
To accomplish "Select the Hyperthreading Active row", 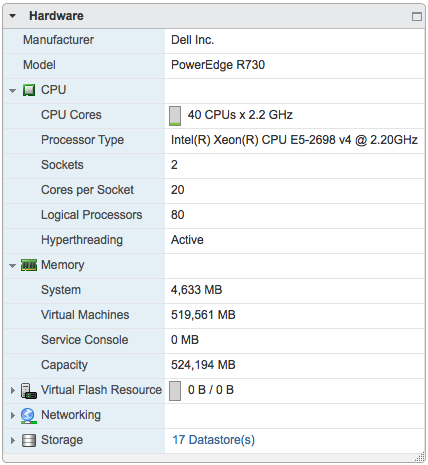I will (x=214, y=240).
